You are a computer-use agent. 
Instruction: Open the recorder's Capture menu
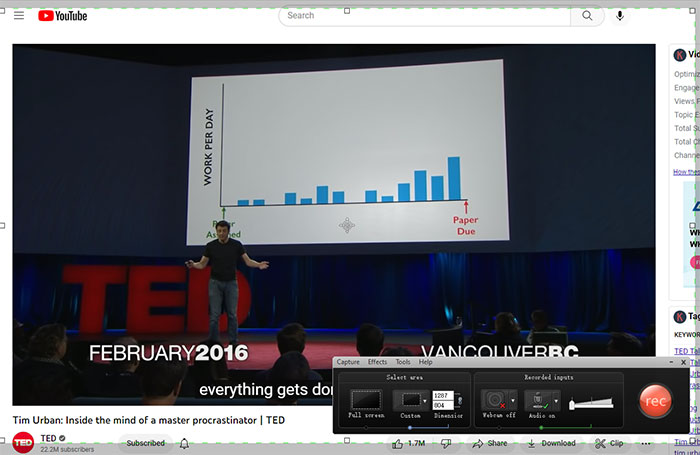[x=348, y=362]
